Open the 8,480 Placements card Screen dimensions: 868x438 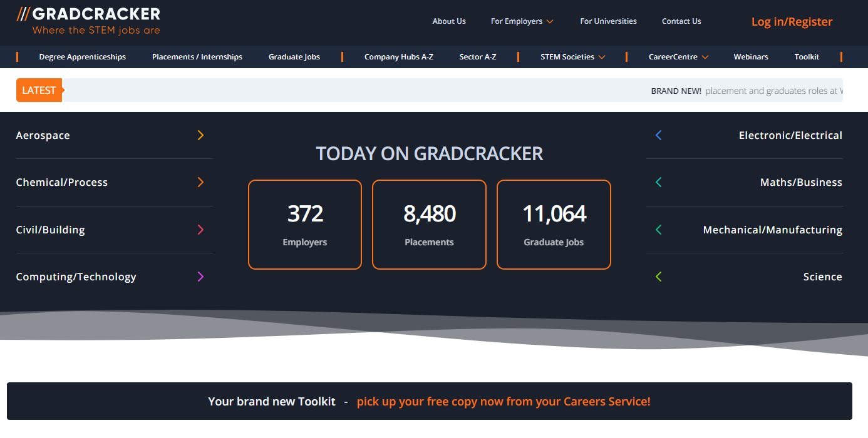pyautogui.click(x=429, y=225)
